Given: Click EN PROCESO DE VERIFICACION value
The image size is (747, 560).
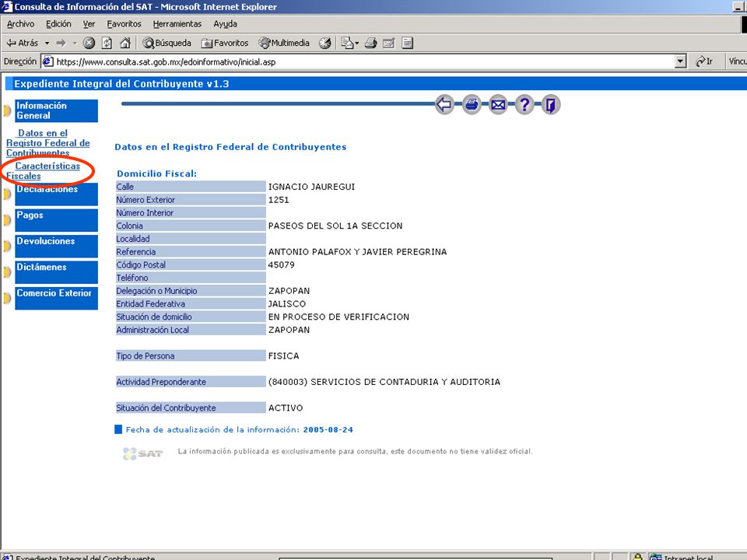Looking at the screenshot, I should point(338,317).
